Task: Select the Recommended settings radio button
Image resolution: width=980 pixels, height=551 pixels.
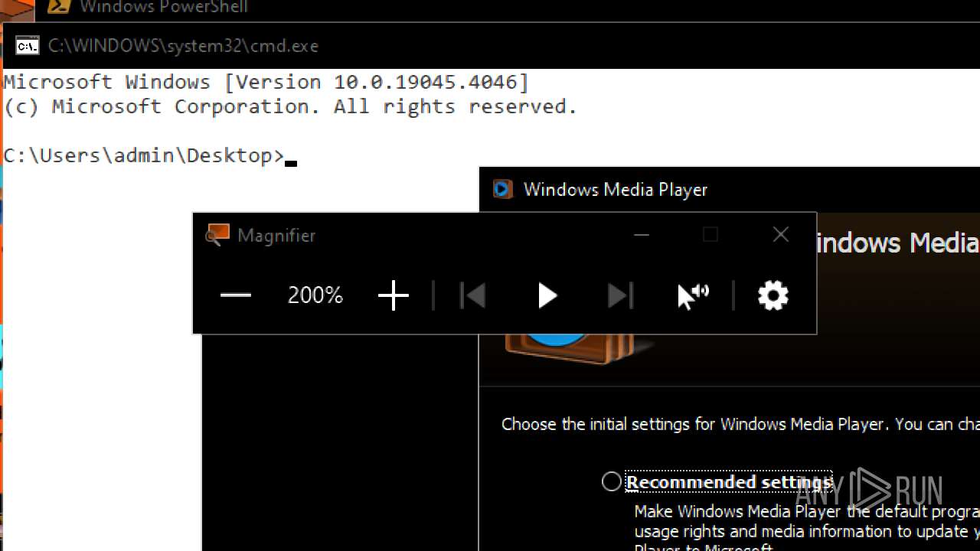Action: [x=611, y=481]
